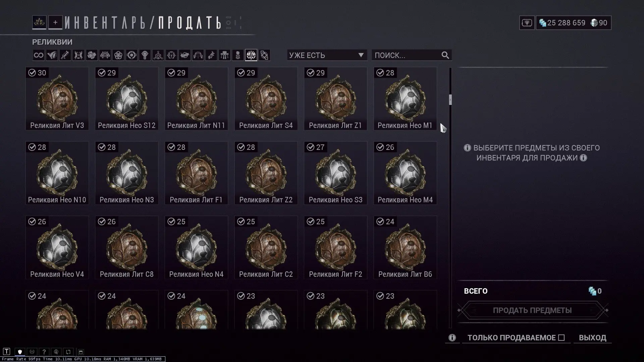This screenshot has height=362, width=644.
Task: Click the lotus profile icon at top left
Action: pyautogui.click(x=39, y=22)
